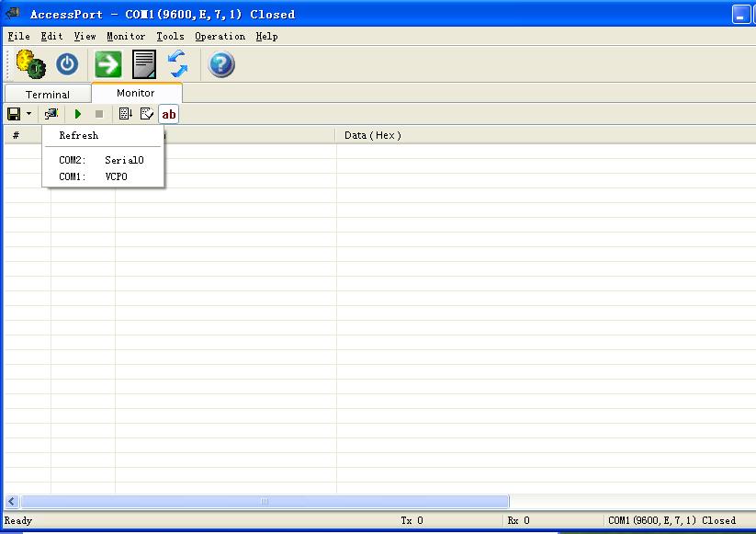Toggle the auto-scroll list icon
This screenshot has width=756, height=534.
126,114
